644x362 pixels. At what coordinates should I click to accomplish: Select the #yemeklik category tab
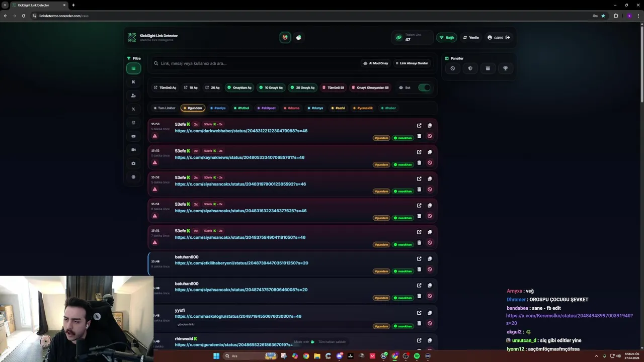tap(363, 108)
